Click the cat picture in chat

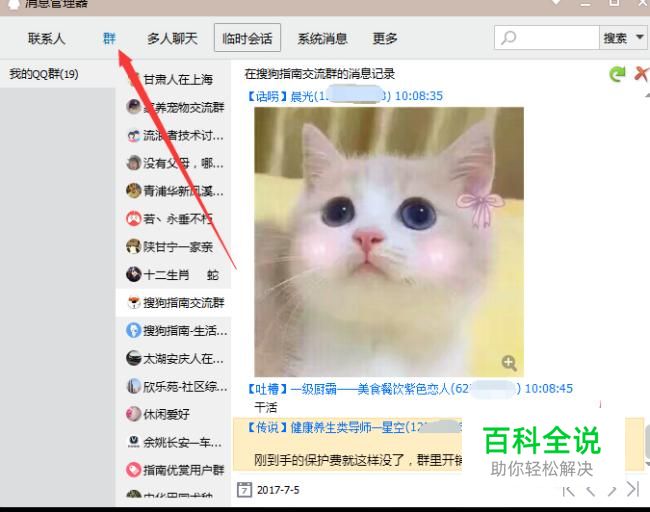click(389, 242)
